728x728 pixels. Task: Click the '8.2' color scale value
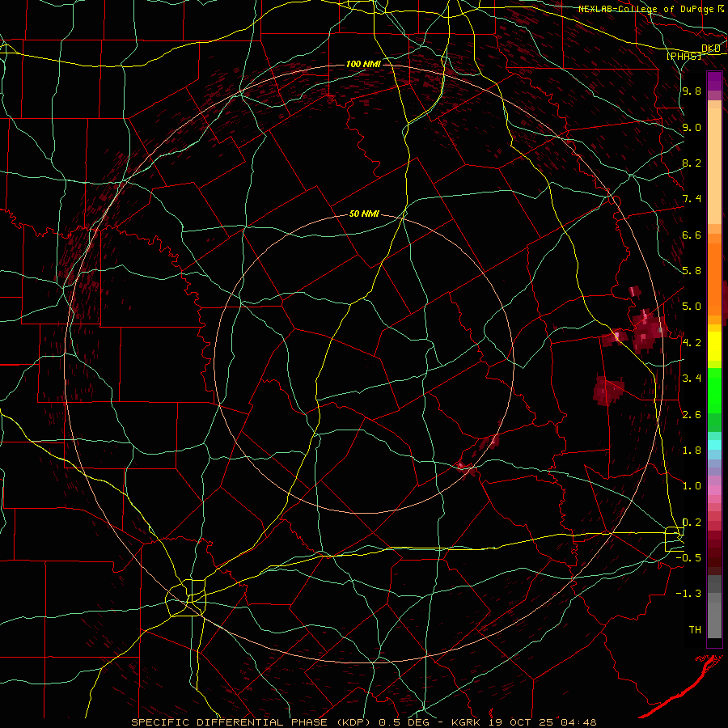(692, 163)
